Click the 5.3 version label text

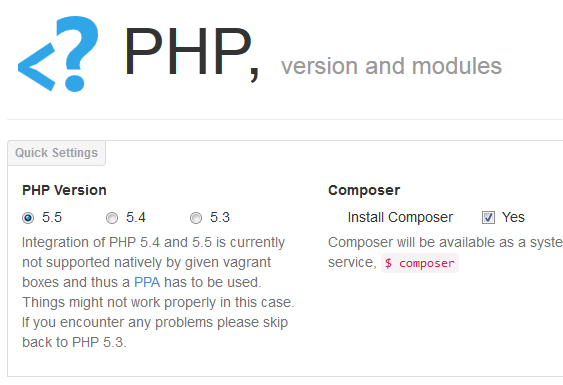(x=220, y=218)
